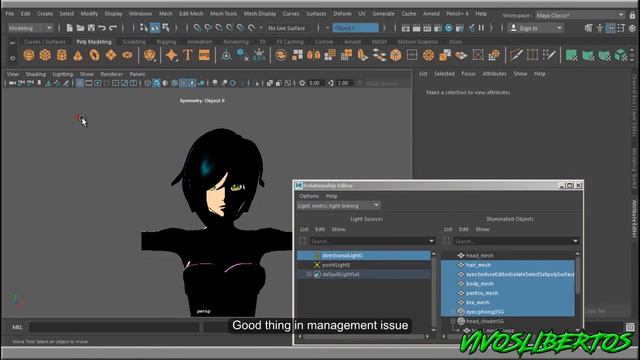The height and width of the screenshot is (360, 640).
Task: Toggle the Film Gate in viewport toolbar
Action: [89, 83]
